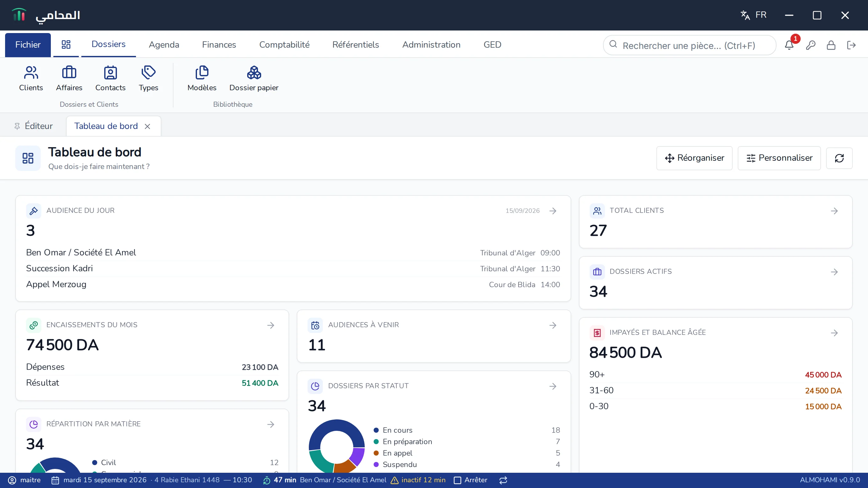Open Audience du jour details arrow
The image size is (868, 488).
tap(553, 211)
